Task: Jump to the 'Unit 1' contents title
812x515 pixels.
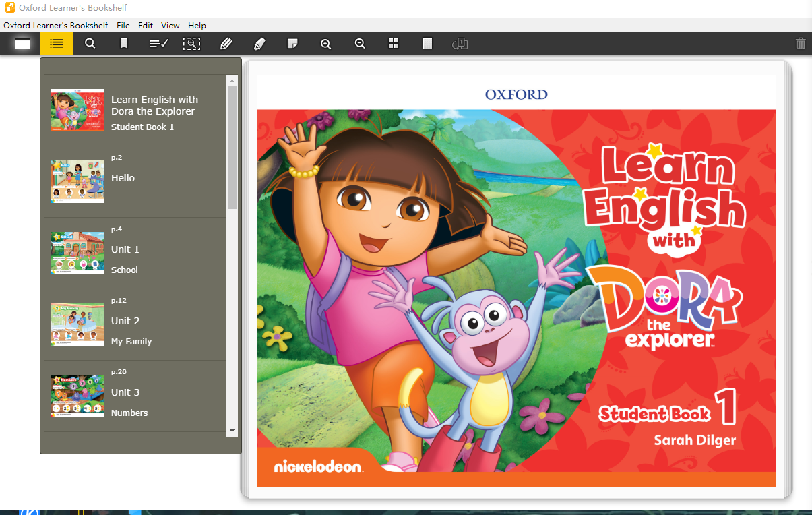Action: click(125, 249)
